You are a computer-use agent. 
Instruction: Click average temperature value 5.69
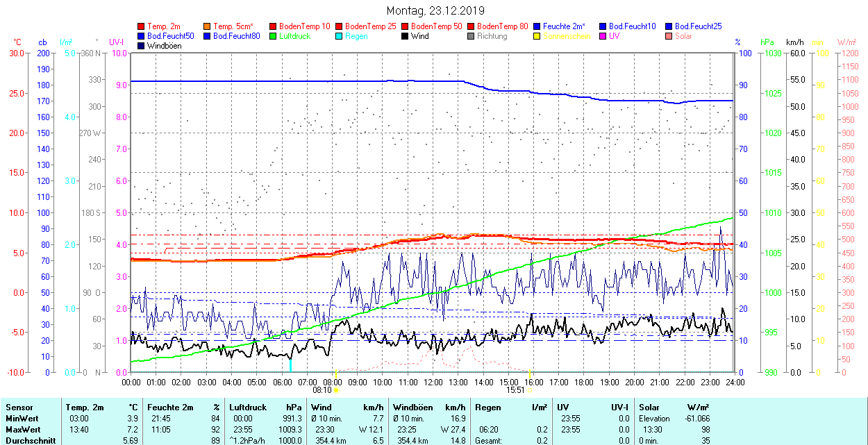131,441
